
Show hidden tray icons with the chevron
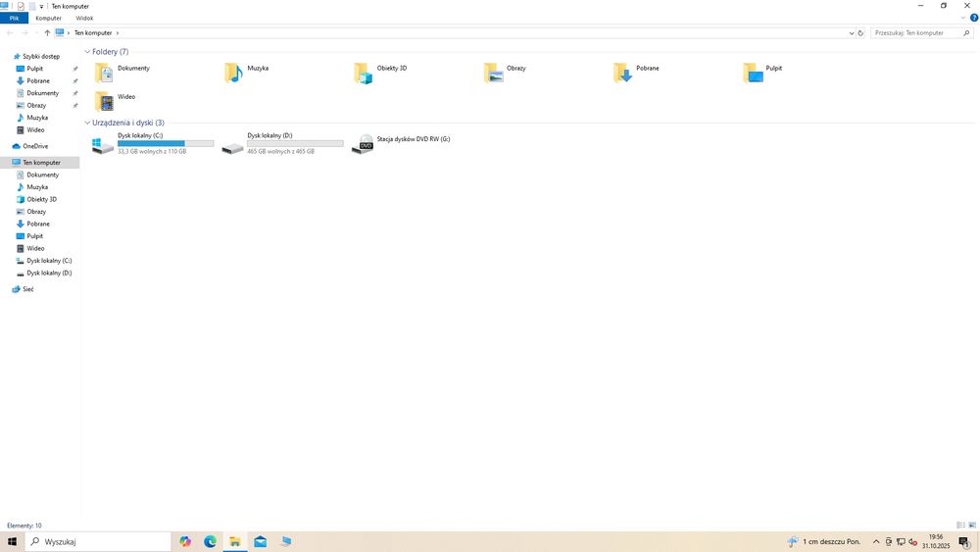(875, 542)
